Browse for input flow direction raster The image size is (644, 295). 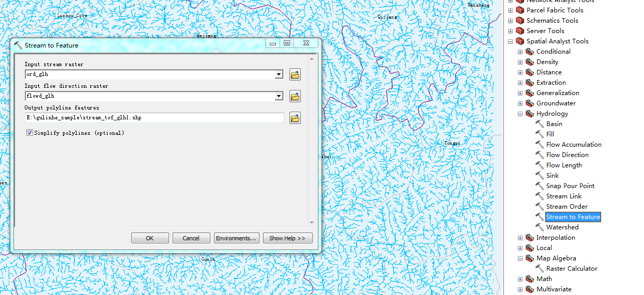(x=295, y=96)
